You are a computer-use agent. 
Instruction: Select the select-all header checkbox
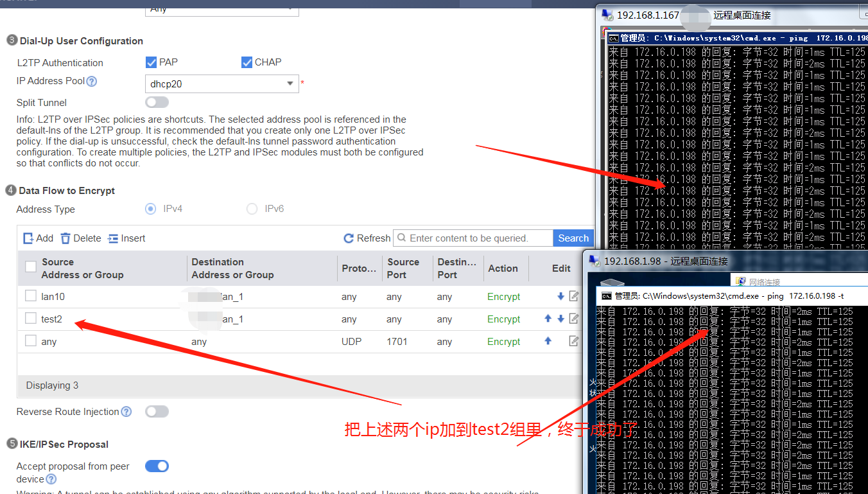coord(31,267)
